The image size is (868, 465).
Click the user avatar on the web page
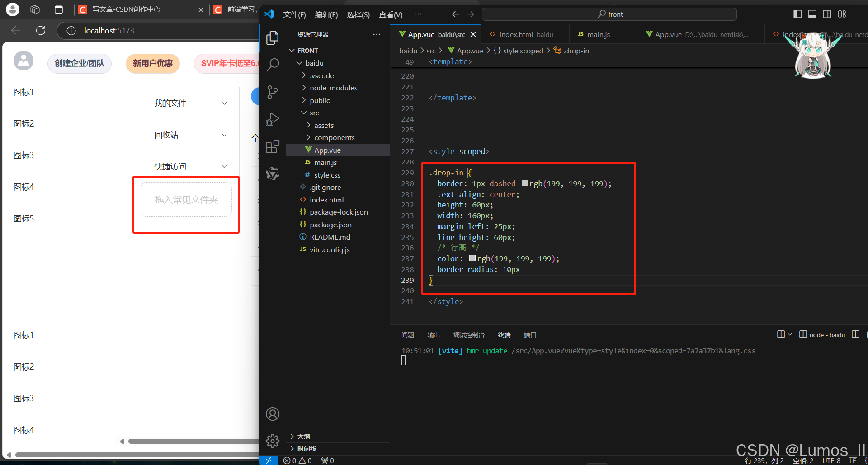(24, 61)
